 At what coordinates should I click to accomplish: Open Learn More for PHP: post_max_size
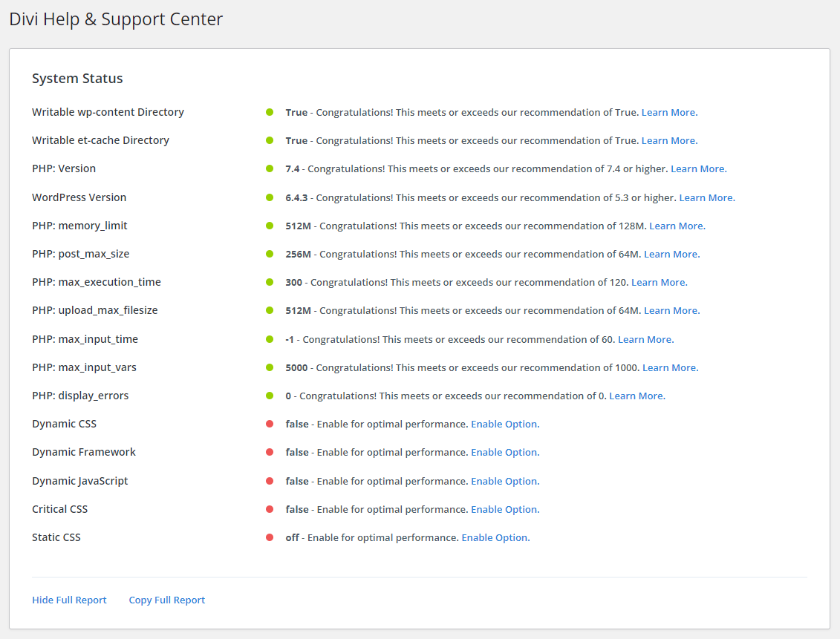click(672, 255)
